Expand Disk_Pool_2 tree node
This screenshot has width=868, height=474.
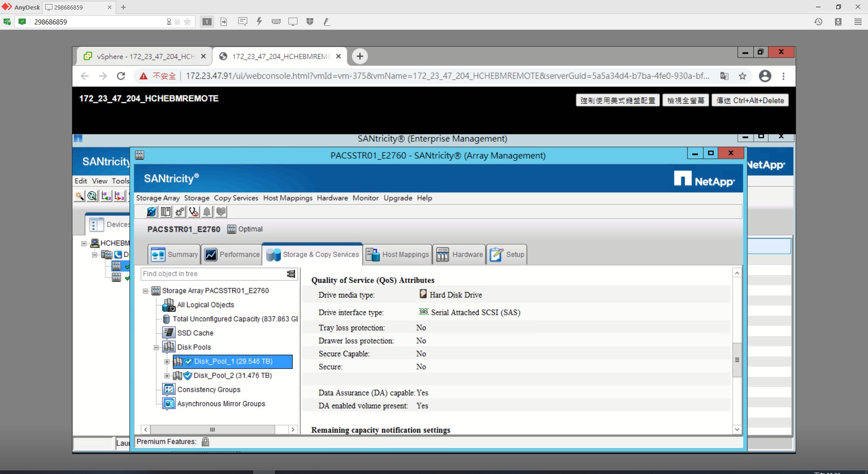[x=167, y=376]
